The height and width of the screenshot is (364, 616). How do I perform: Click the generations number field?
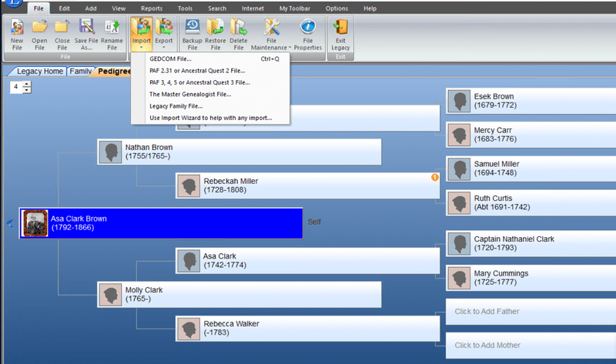[16, 87]
